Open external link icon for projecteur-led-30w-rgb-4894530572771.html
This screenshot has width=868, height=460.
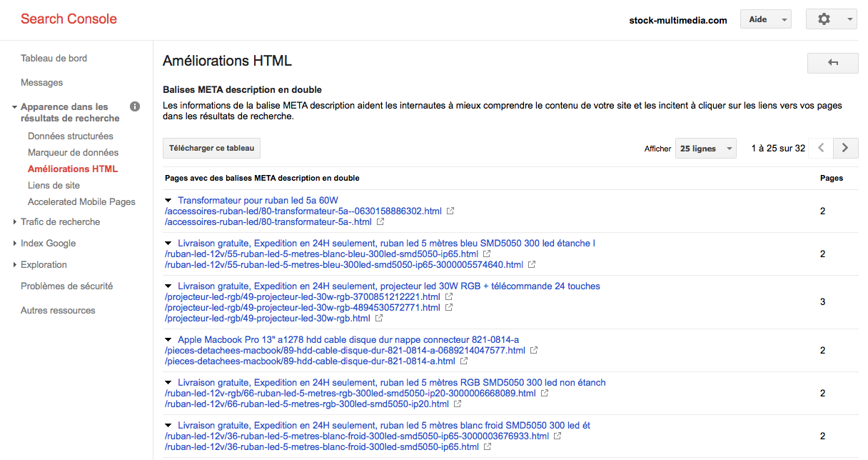click(x=449, y=308)
